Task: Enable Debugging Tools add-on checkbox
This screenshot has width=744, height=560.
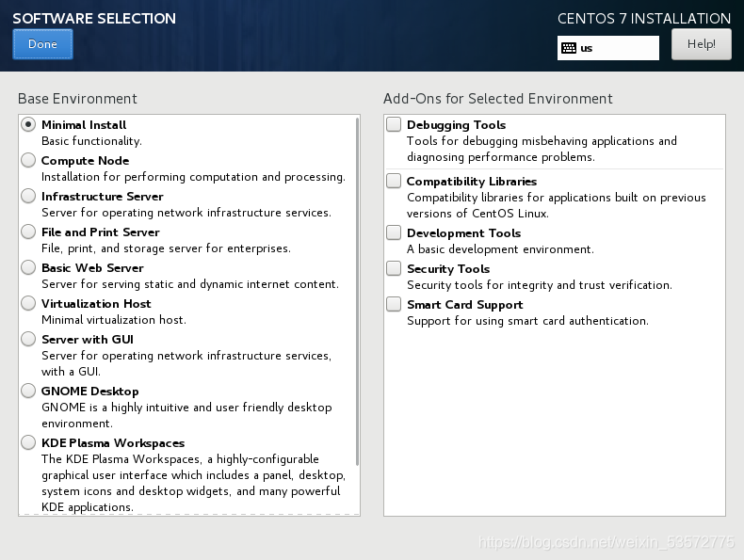Action: point(394,124)
